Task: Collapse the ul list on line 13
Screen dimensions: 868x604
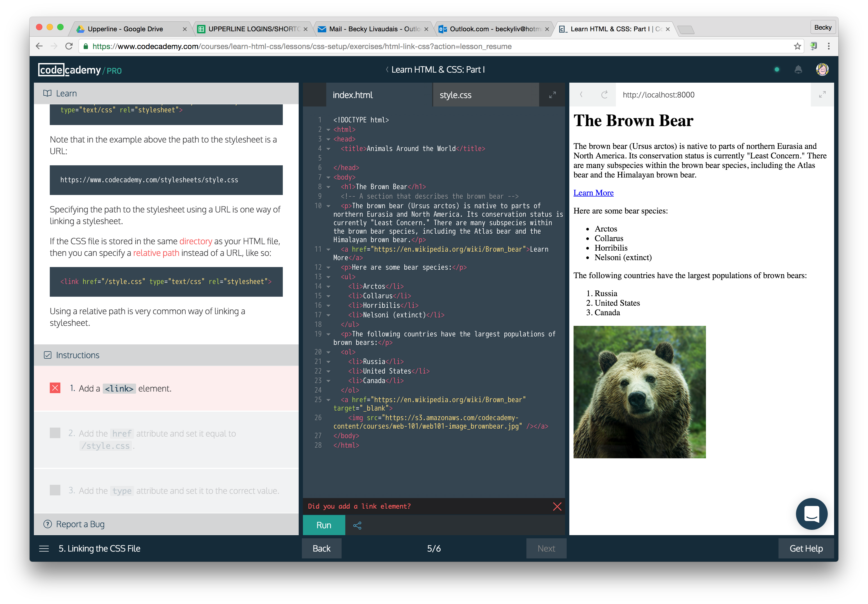Action: pyautogui.click(x=328, y=277)
